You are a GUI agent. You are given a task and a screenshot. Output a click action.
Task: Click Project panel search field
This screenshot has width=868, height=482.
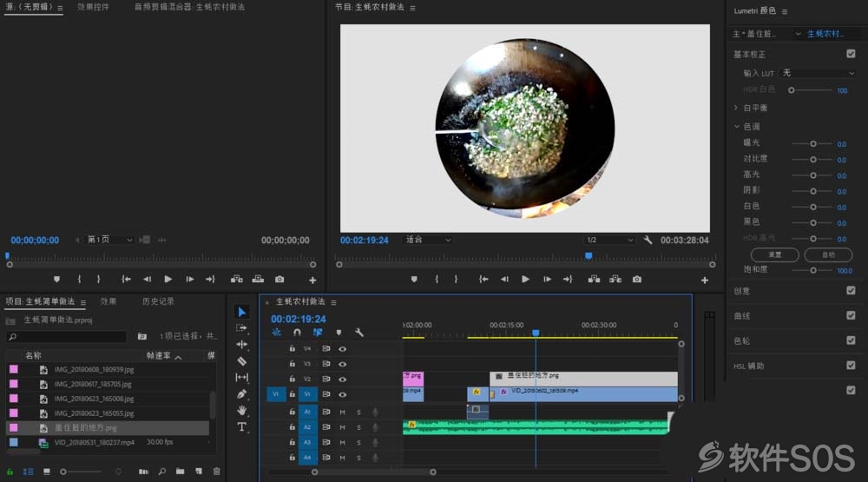click(x=67, y=336)
